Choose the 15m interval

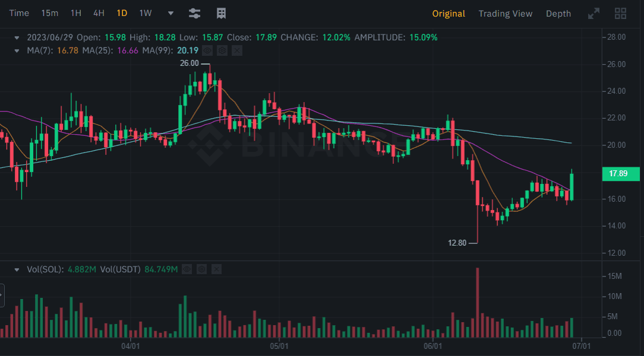pos(50,13)
